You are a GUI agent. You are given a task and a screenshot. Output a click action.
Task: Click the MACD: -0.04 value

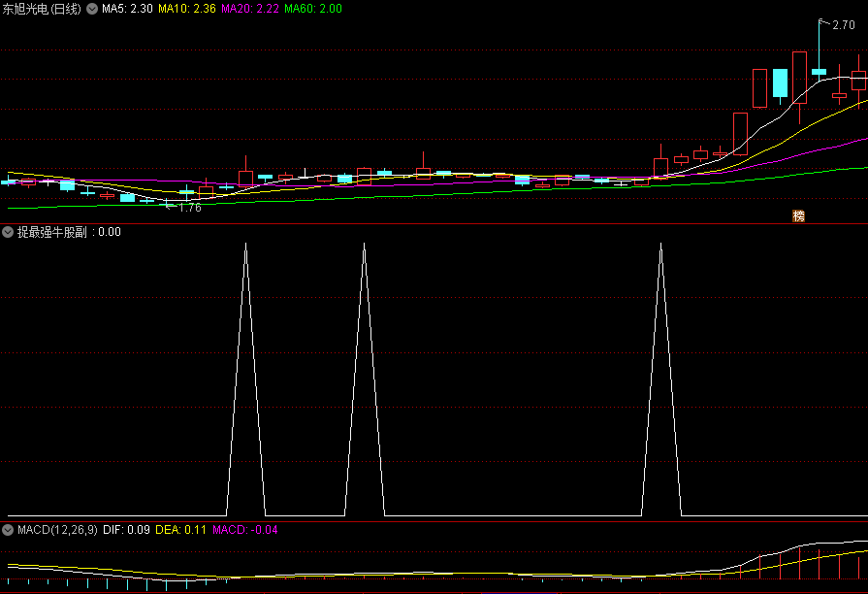coord(245,530)
